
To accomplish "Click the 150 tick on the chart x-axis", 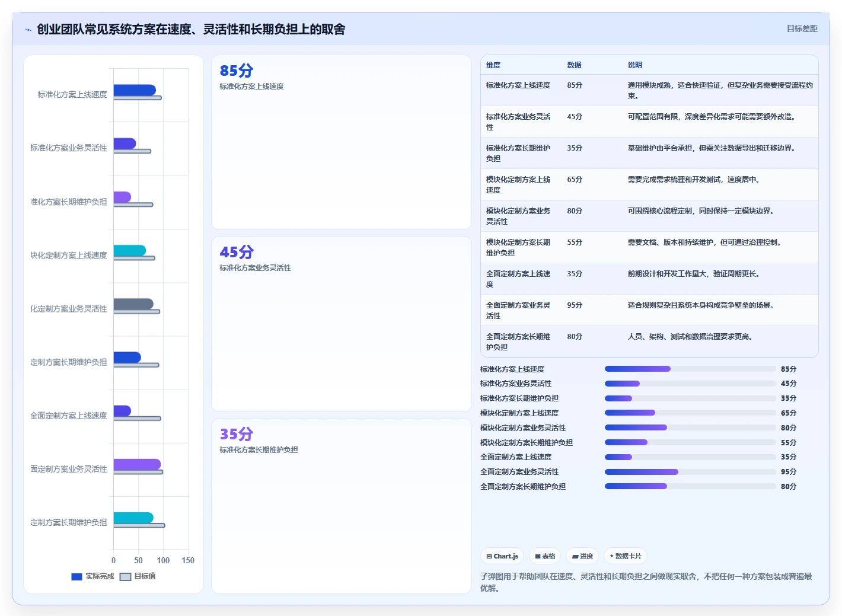I will (x=188, y=560).
